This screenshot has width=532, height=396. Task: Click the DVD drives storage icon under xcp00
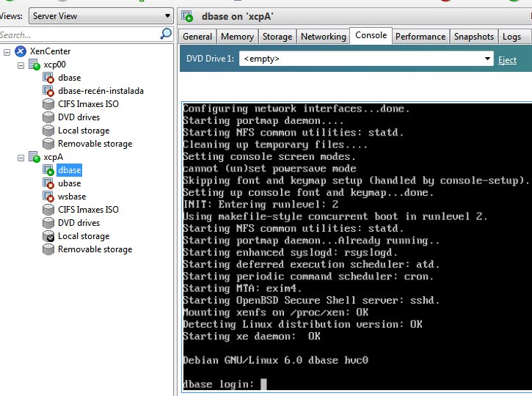(x=48, y=117)
